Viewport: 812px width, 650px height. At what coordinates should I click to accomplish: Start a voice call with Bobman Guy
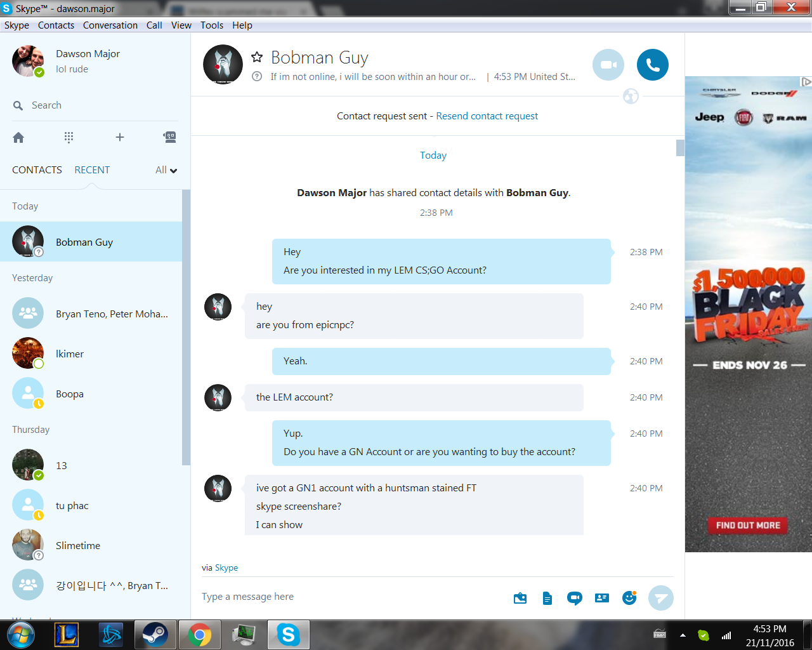coord(653,65)
